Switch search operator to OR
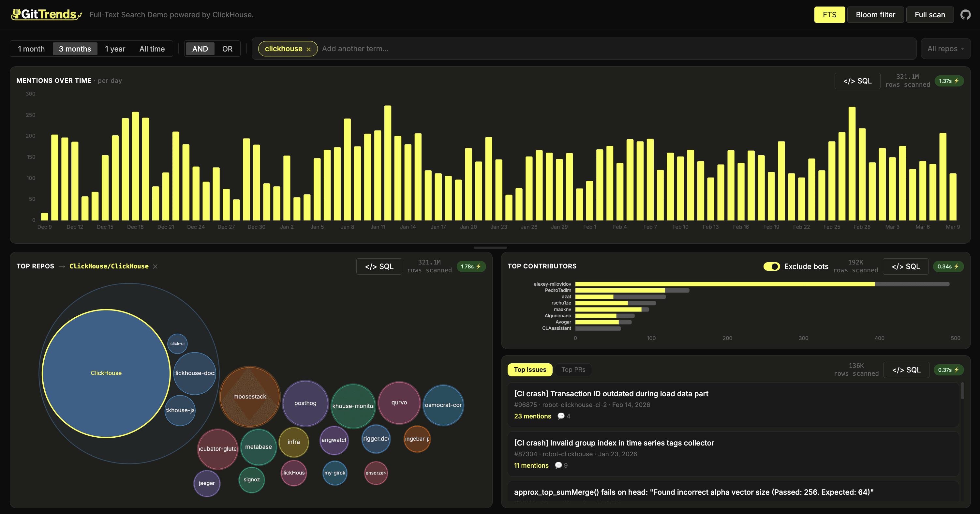 click(x=227, y=49)
